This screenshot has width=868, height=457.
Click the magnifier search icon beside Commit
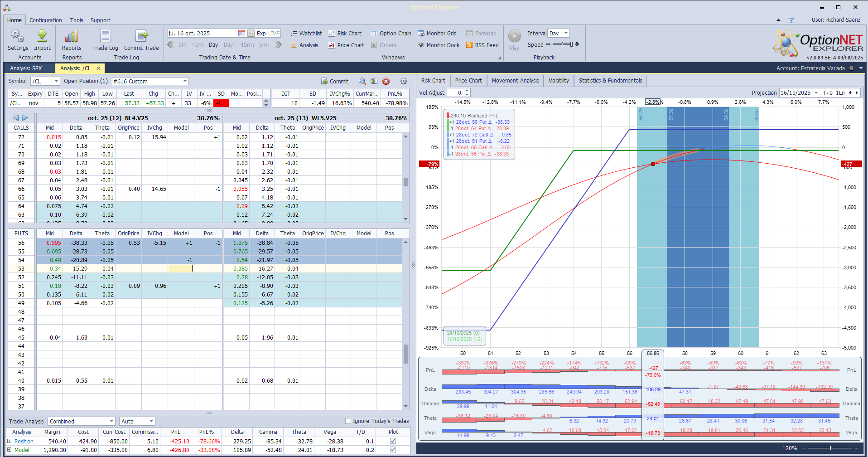point(362,81)
